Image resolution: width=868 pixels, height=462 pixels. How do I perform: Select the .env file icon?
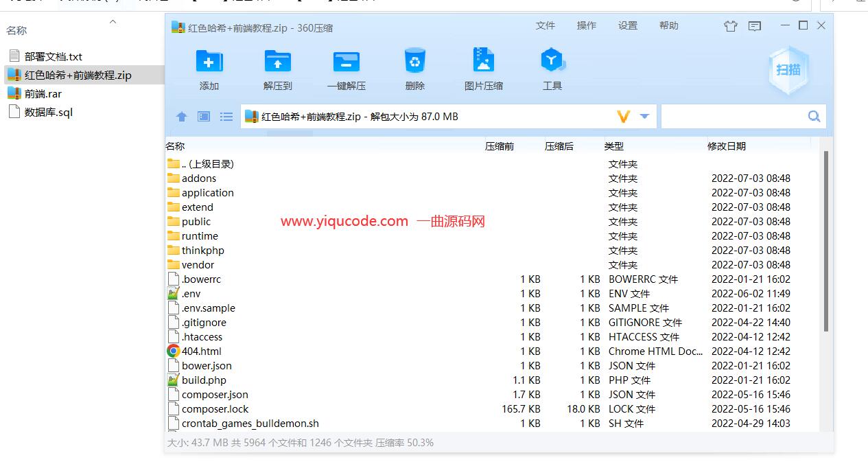click(x=174, y=294)
